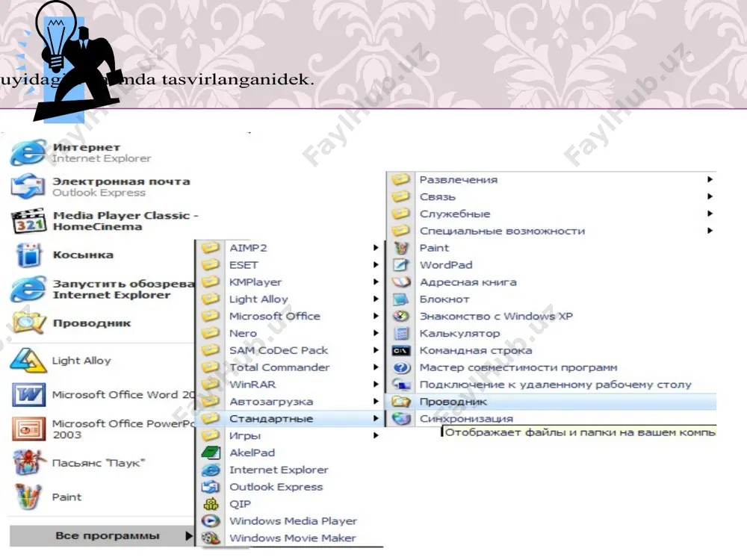Click the Синхронизация label

pos(466,419)
